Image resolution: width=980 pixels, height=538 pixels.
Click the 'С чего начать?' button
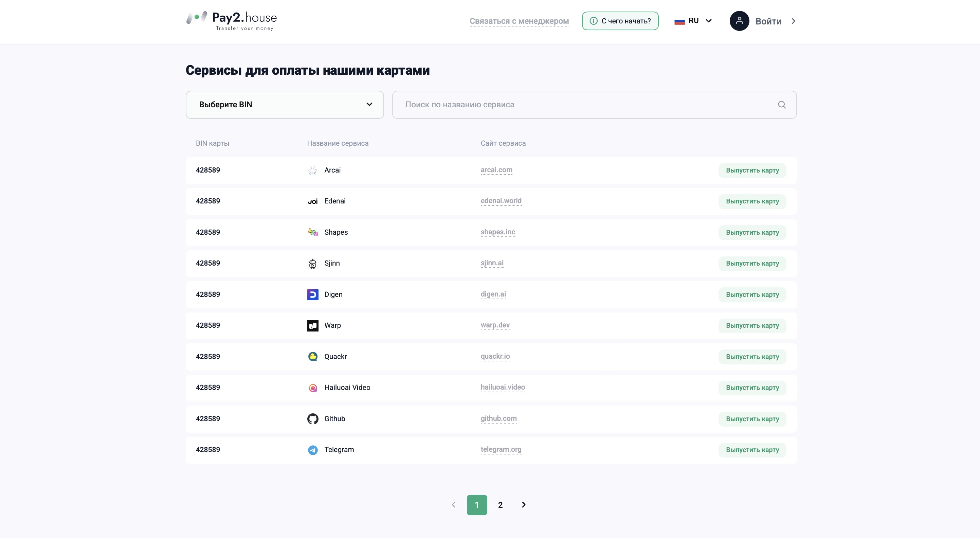620,21
